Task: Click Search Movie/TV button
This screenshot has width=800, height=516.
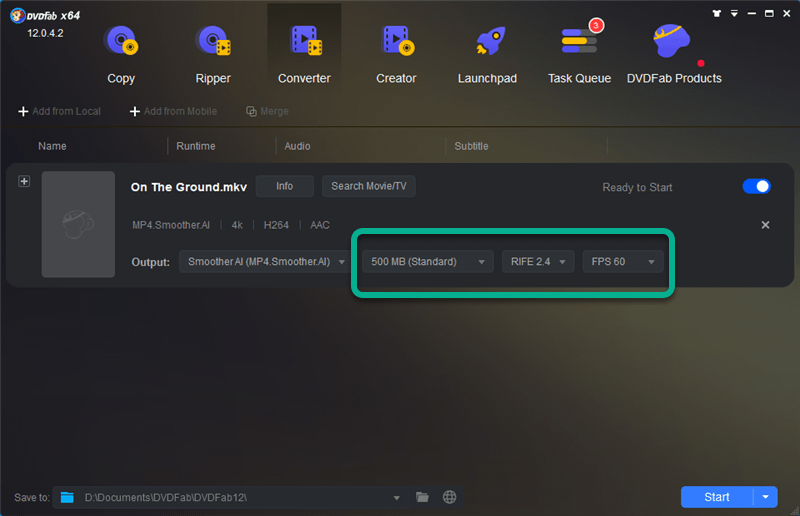Action: click(x=368, y=186)
